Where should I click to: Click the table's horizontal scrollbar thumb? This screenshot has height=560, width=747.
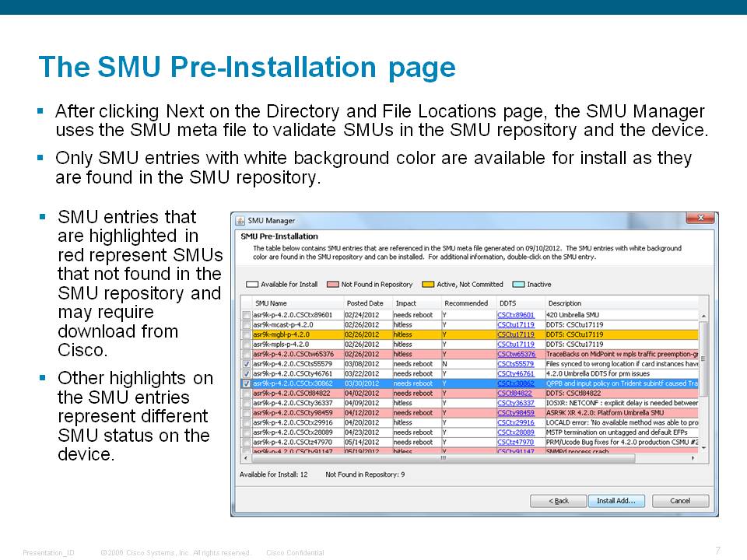coord(443,458)
